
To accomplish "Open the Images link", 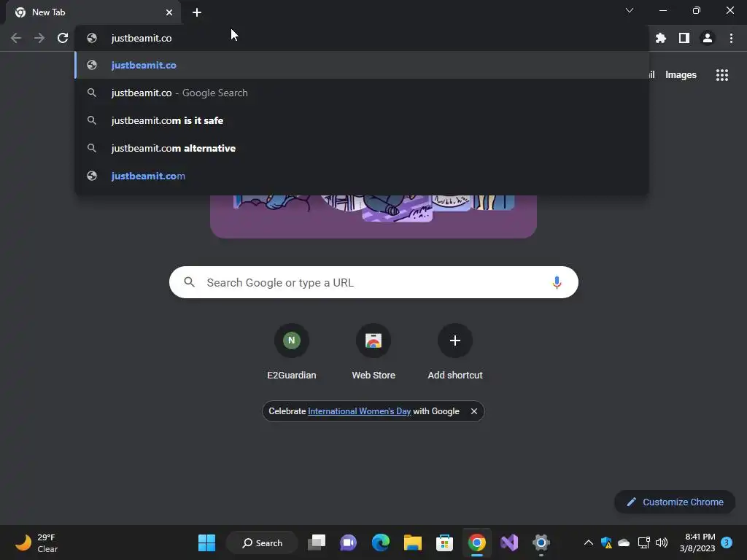I will click(681, 75).
